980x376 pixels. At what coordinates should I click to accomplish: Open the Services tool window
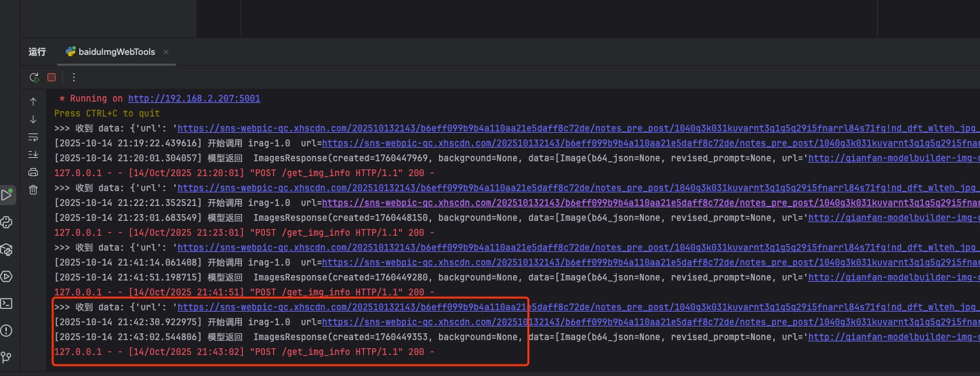(x=7, y=276)
